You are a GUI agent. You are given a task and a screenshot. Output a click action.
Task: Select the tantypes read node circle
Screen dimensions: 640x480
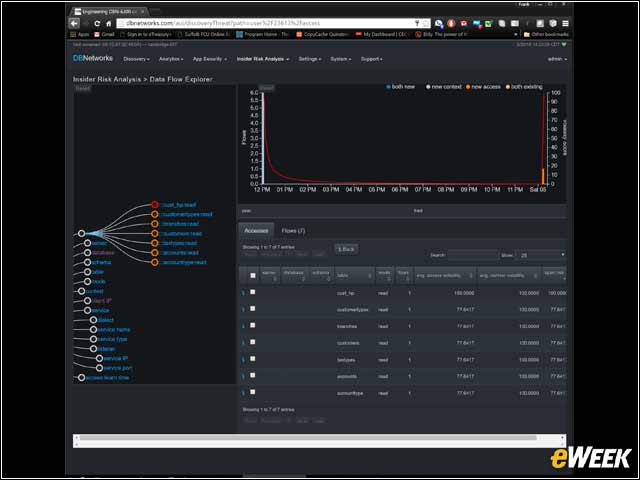(155, 243)
